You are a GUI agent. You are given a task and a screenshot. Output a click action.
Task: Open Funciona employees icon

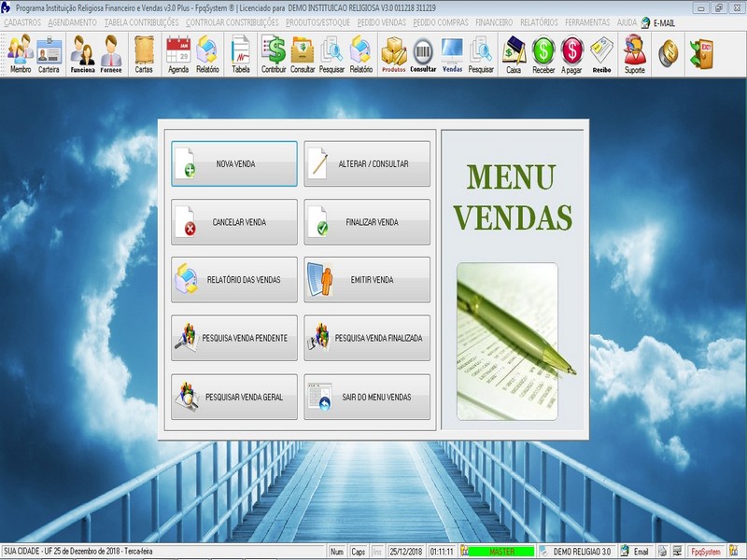(82, 54)
